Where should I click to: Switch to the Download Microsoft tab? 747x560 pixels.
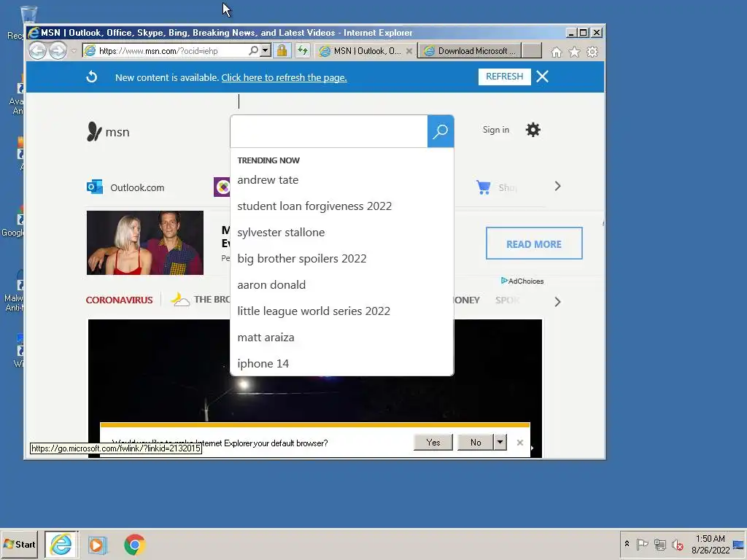coord(470,51)
